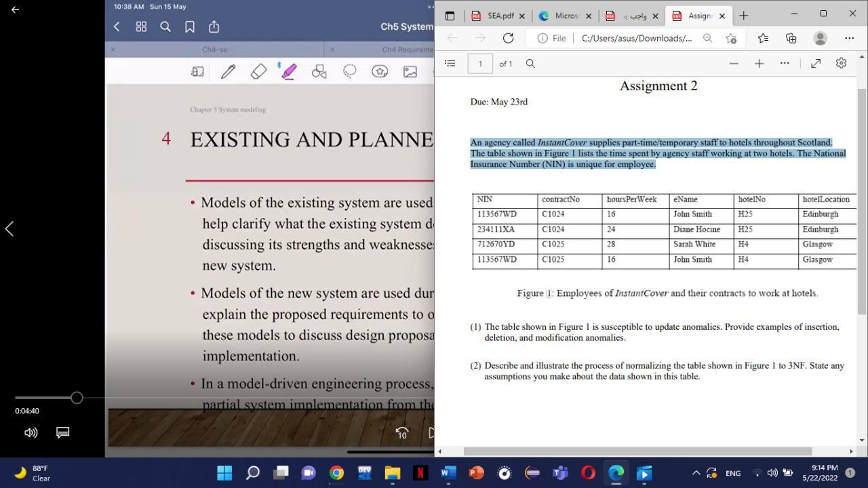Open thumbnail grid view in note app

(141, 26)
